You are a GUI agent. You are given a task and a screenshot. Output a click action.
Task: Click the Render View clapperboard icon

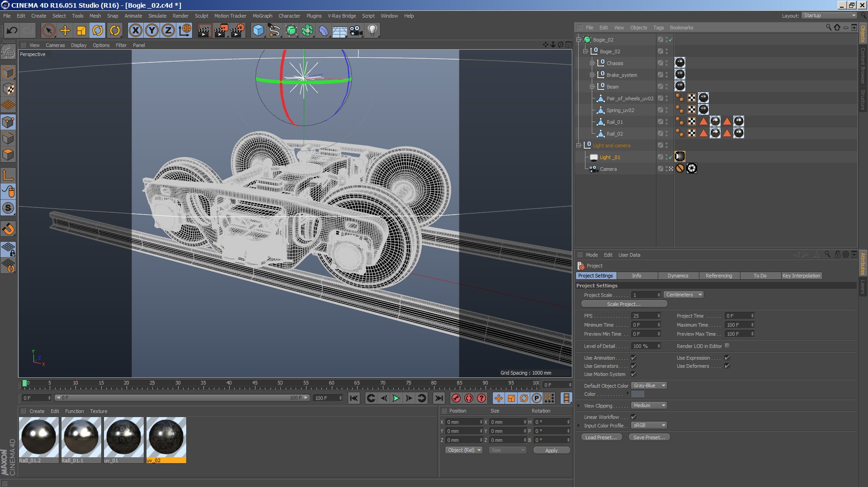pos(204,31)
